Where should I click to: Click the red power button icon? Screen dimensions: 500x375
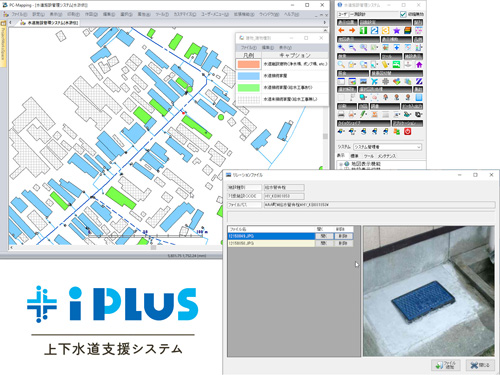pyautogui.click(x=407, y=132)
